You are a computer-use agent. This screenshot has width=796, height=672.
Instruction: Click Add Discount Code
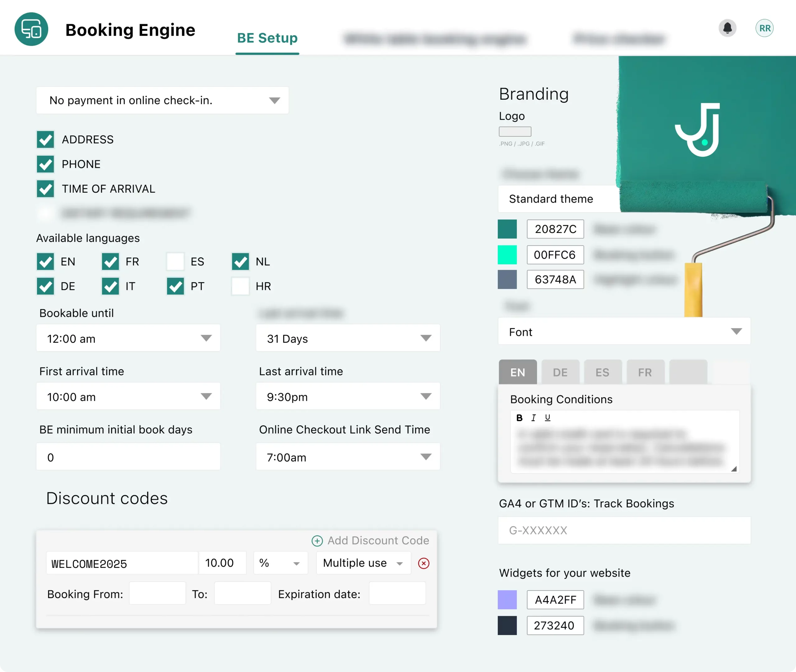[x=378, y=541]
